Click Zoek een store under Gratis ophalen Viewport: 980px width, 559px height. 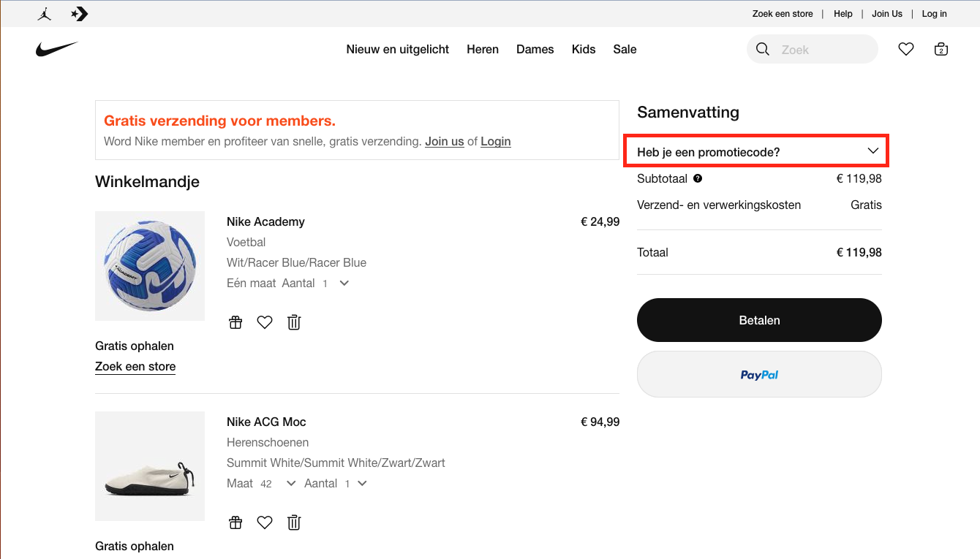(x=135, y=366)
